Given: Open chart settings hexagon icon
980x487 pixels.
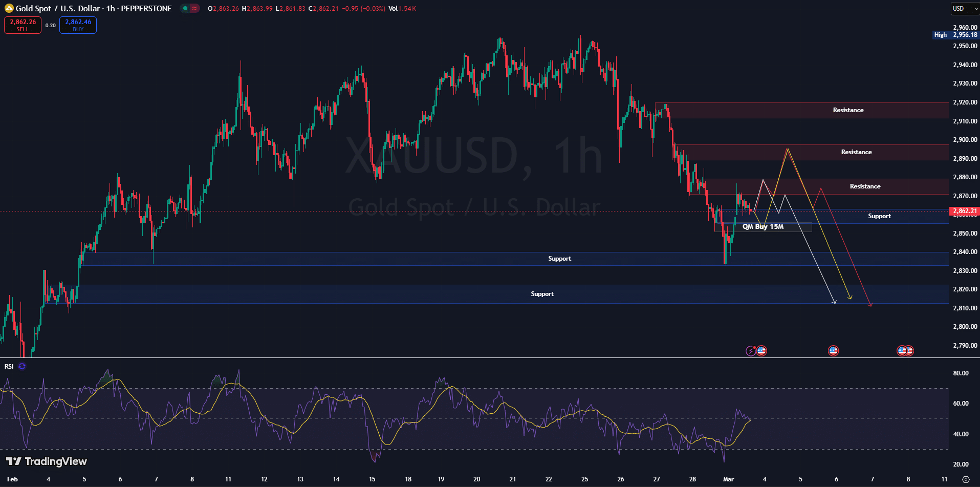Looking at the screenshot, I should 966,479.
